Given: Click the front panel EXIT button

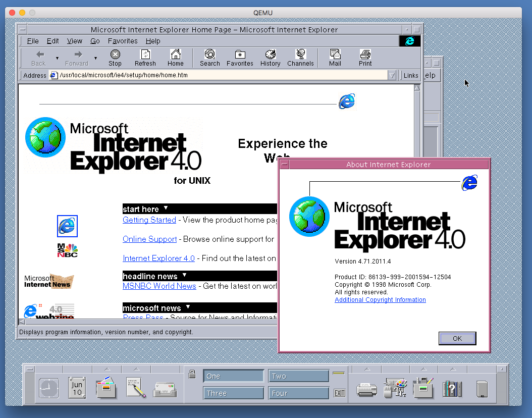Looking at the screenshot, I should pyautogui.click(x=340, y=393).
